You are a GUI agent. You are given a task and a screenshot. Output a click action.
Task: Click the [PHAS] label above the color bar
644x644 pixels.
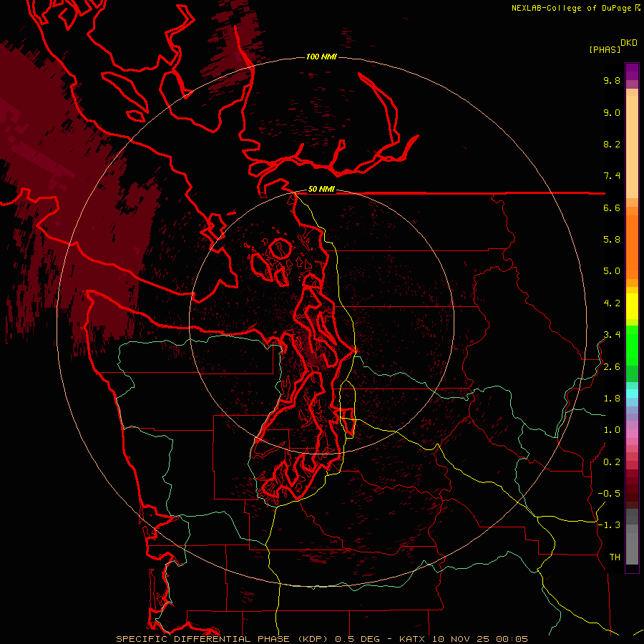[x=605, y=49]
